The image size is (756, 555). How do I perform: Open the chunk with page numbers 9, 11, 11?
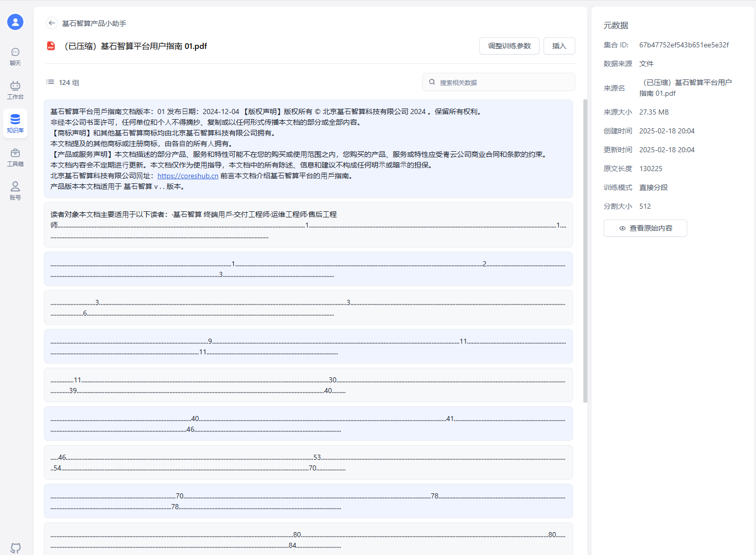[308, 346]
